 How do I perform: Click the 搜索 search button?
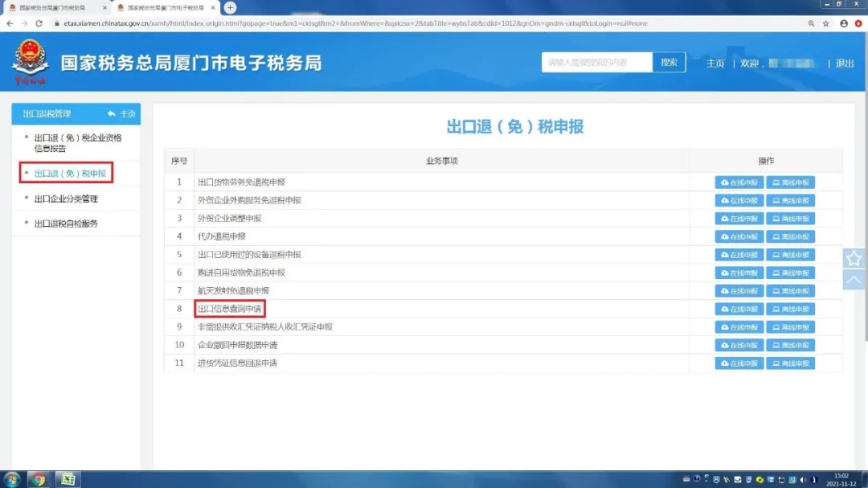(669, 63)
